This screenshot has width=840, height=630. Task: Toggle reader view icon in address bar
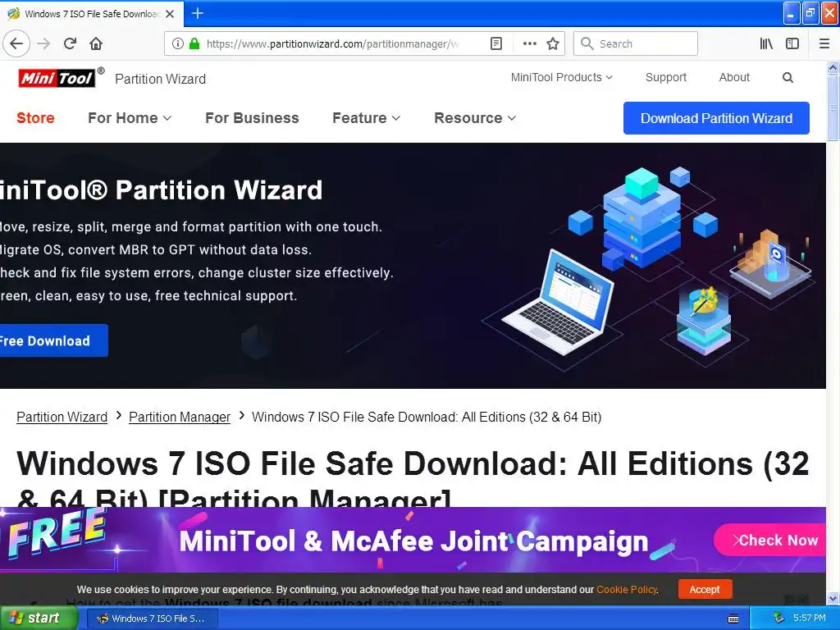pos(496,43)
